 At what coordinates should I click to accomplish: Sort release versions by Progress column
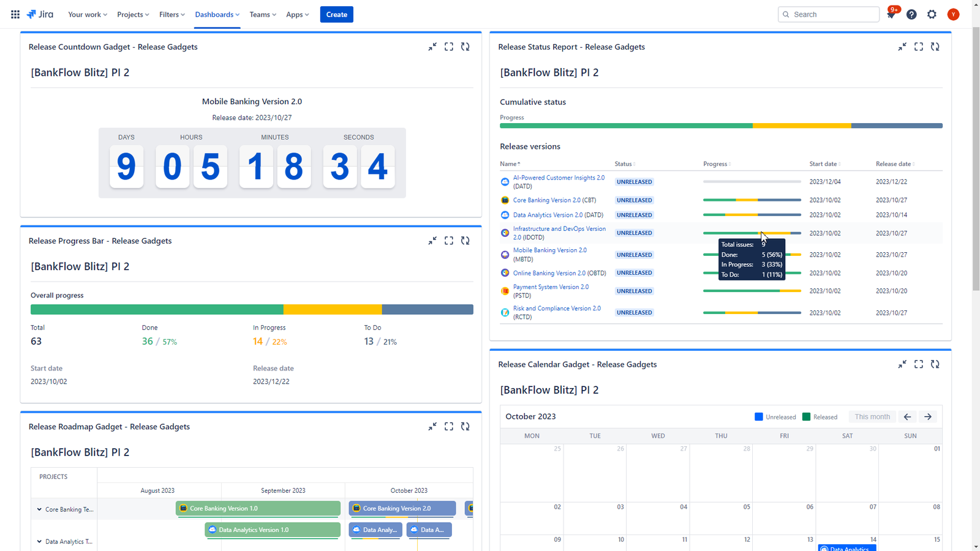coord(717,164)
